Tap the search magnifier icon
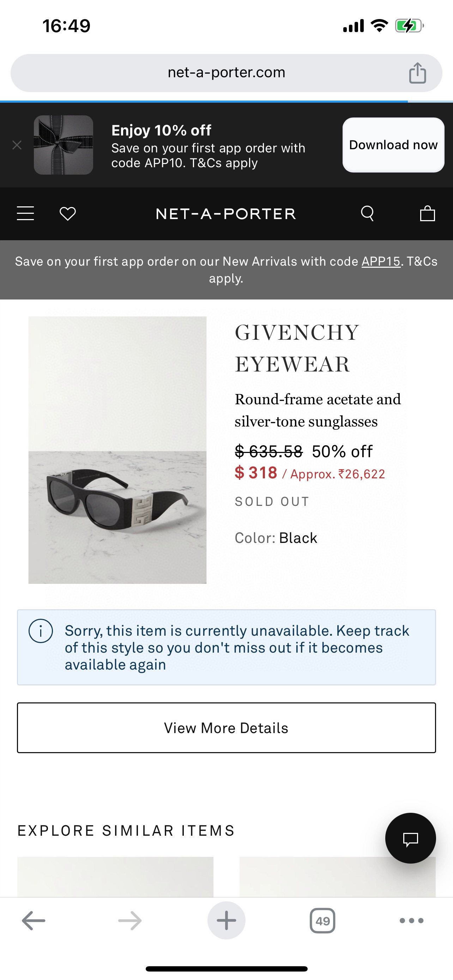 367,213
